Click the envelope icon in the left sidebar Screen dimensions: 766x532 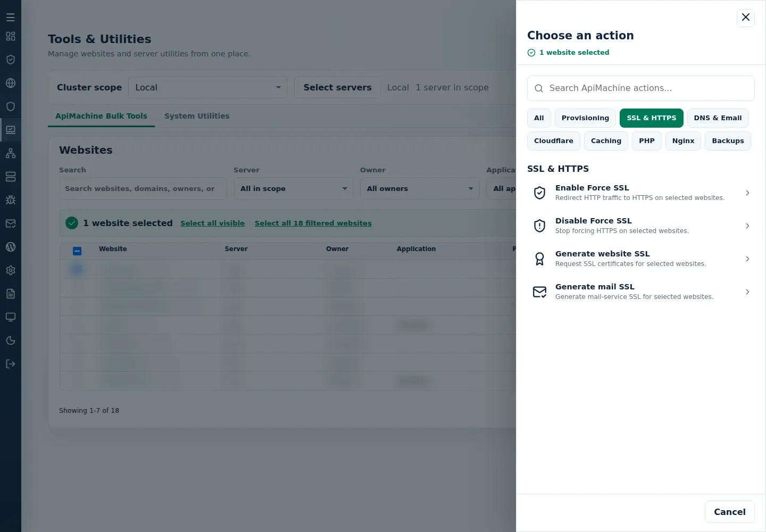[x=11, y=223]
